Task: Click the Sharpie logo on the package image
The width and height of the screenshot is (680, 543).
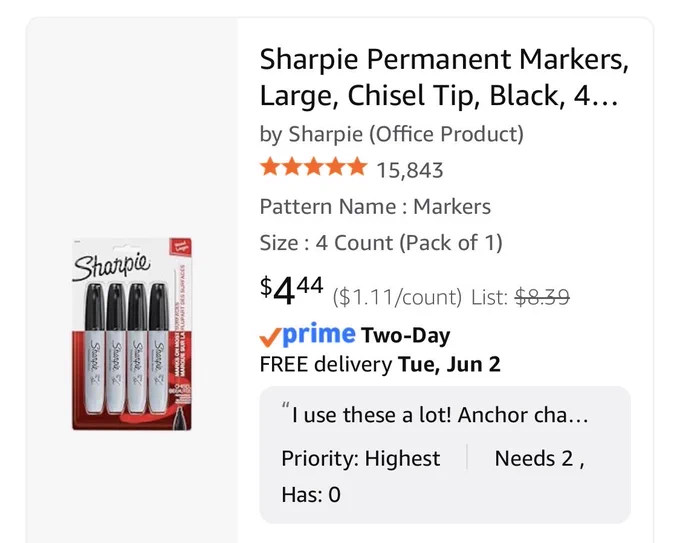Action: click(112, 265)
